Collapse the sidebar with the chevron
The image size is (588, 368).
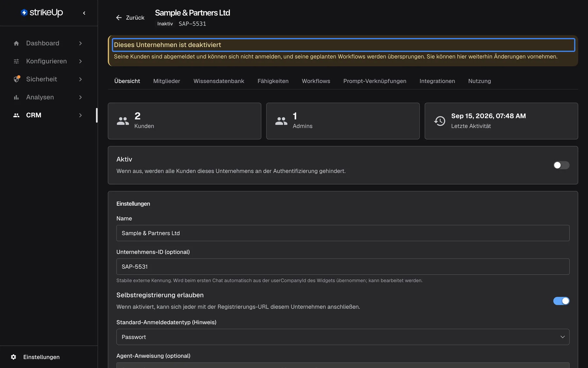coord(84,13)
